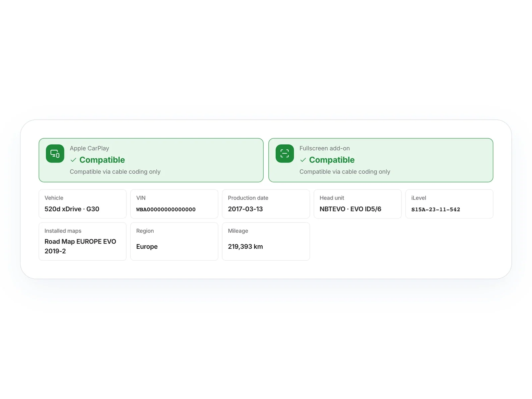Viewport: 532px width, 399px height.
Task: Click the green Compatible heading under Apple CarPlay
Action: coord(102,160)
